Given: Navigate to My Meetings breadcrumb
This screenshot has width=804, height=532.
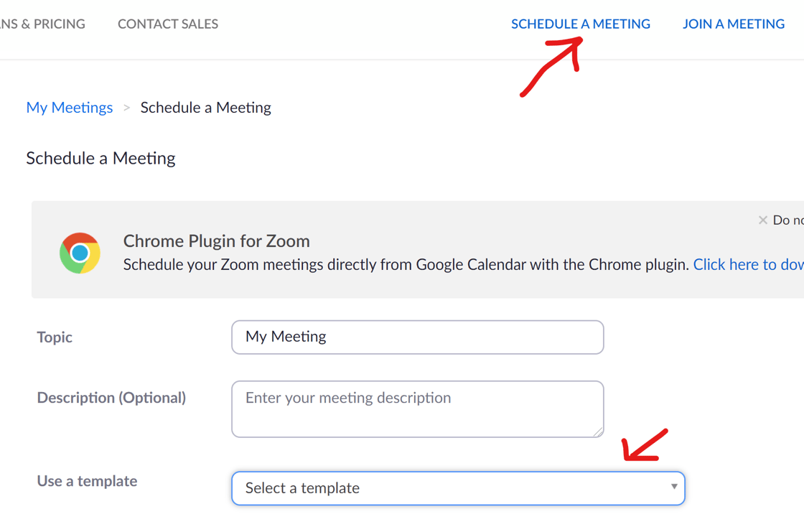Looking at the screenshot, I should (69, 108).
